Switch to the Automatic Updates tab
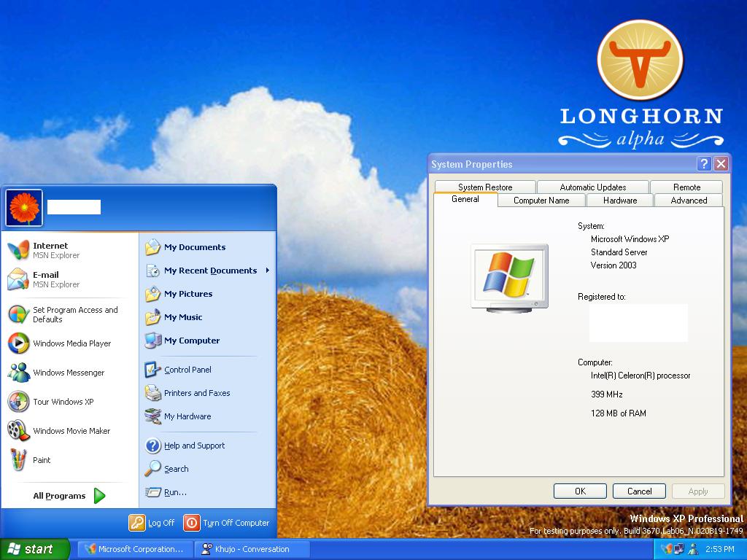This screenshot has height=560, width=747. click(592, 187)
